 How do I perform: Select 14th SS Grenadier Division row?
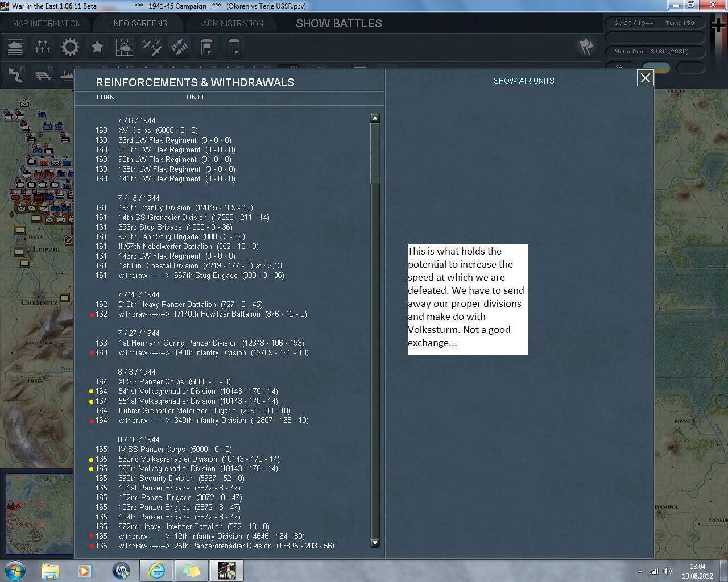[x=182, y=217]
